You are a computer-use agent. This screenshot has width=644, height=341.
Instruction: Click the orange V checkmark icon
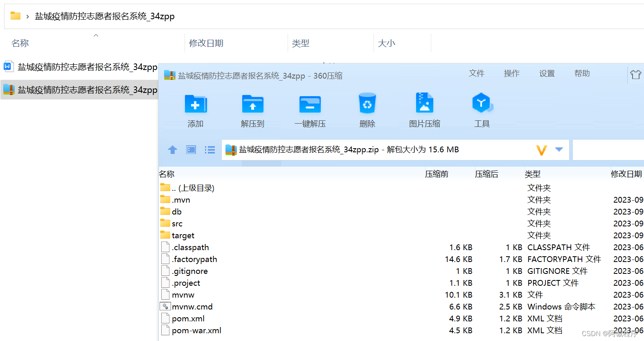click(x=542, y=150)
